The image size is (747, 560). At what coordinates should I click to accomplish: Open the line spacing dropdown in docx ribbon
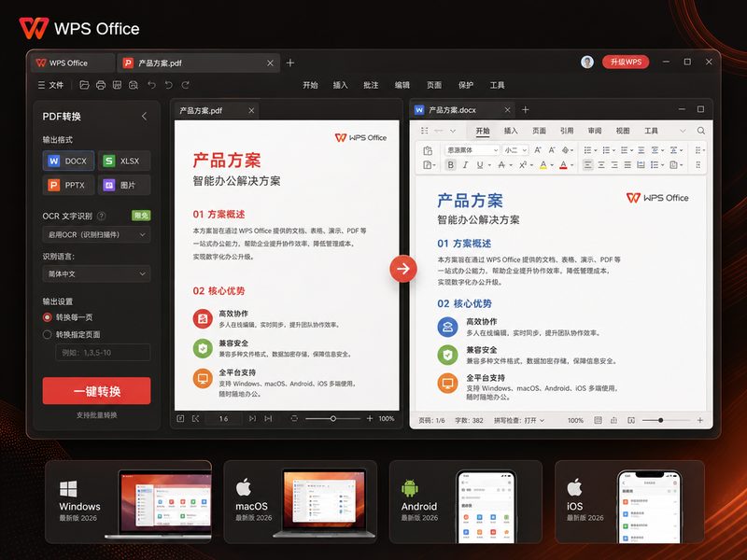tap(657, 165)
